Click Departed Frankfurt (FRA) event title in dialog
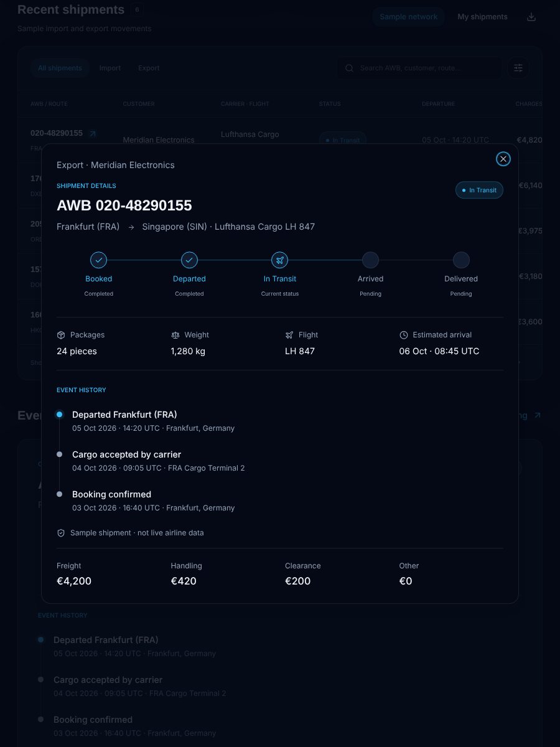The width and height of the screenshot is (560, 747). click(124, 415)
